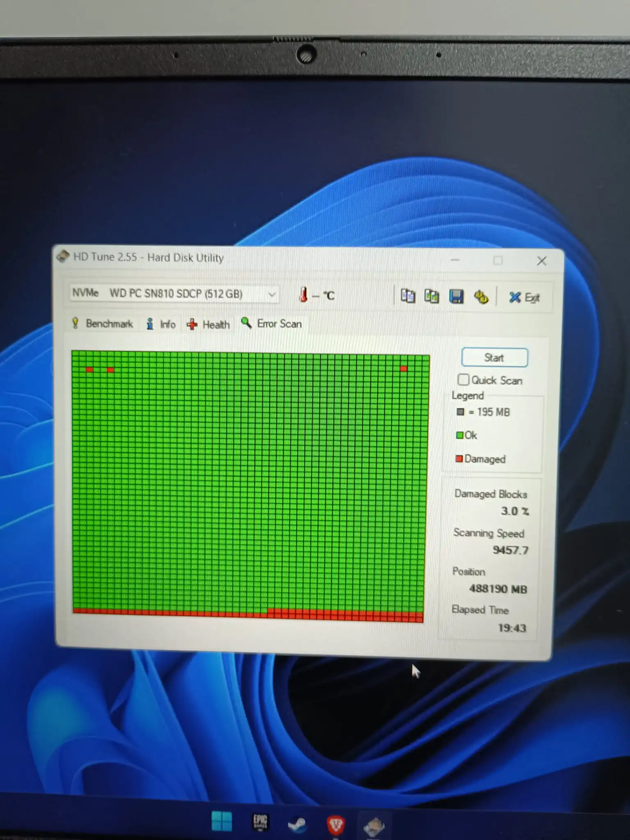The image size is (630, 840).
Task: Switch to the Health tab
Action: [208, 325]
